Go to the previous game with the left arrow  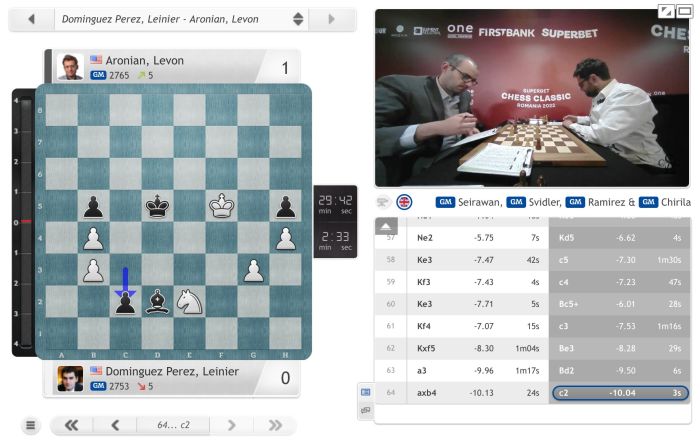[31, 19]
